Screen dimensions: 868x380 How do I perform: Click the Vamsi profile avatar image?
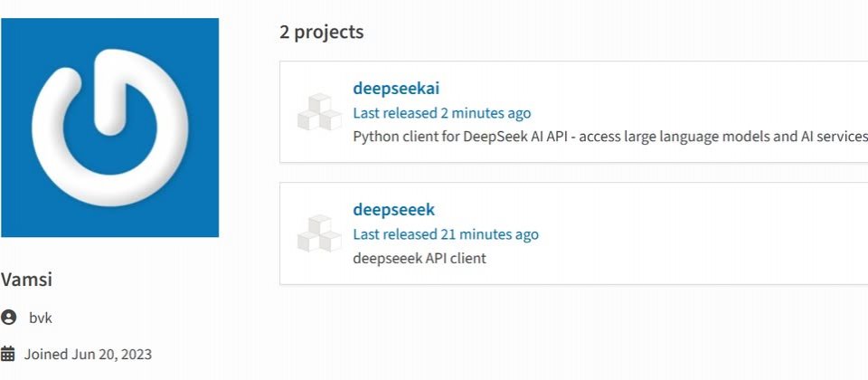point(109,128)
